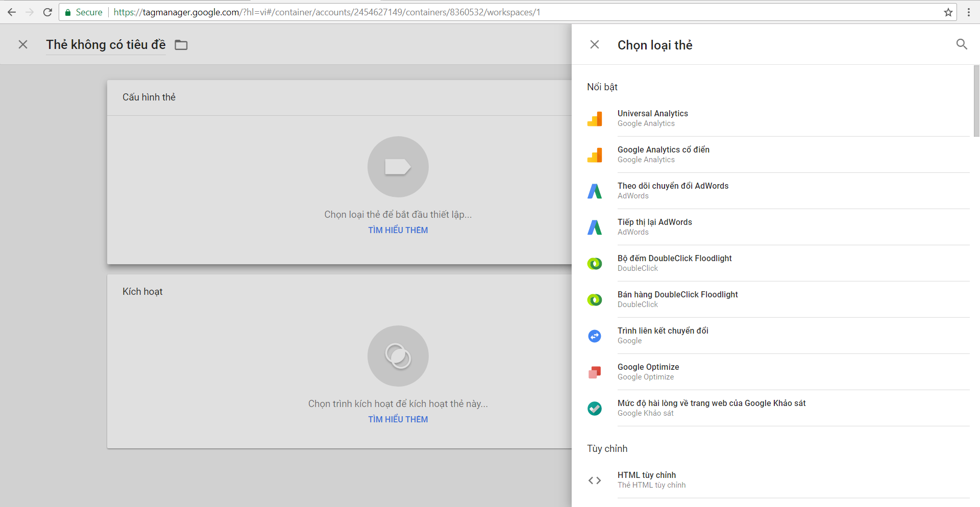Click the trigger placeholder circle icon

coord(398,356)
